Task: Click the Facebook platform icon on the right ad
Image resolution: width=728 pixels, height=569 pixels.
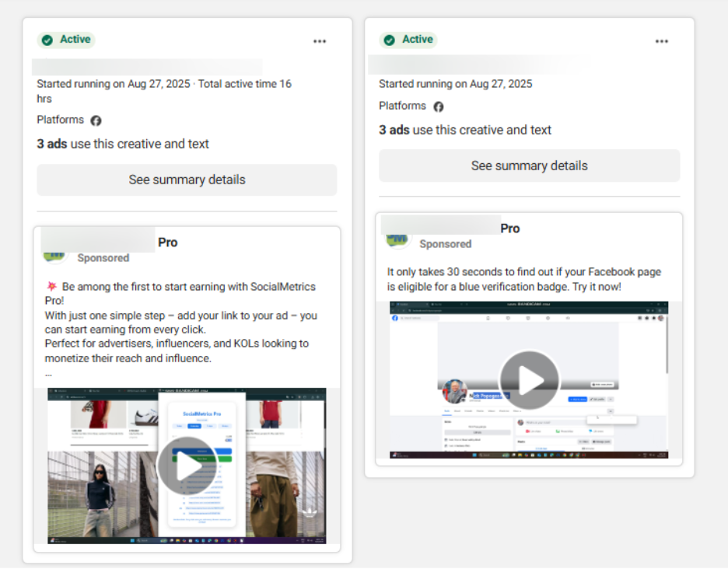Action: (437, 106)
